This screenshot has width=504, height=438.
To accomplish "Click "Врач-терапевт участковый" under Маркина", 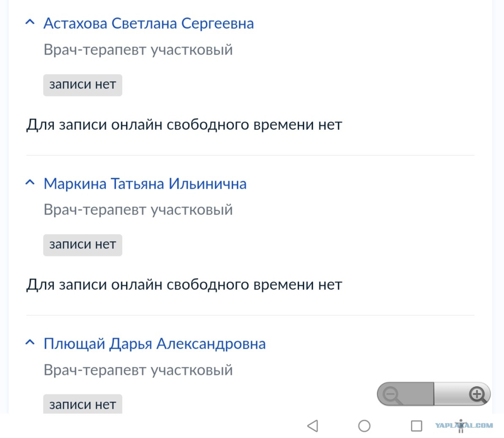I will (138, 209).
